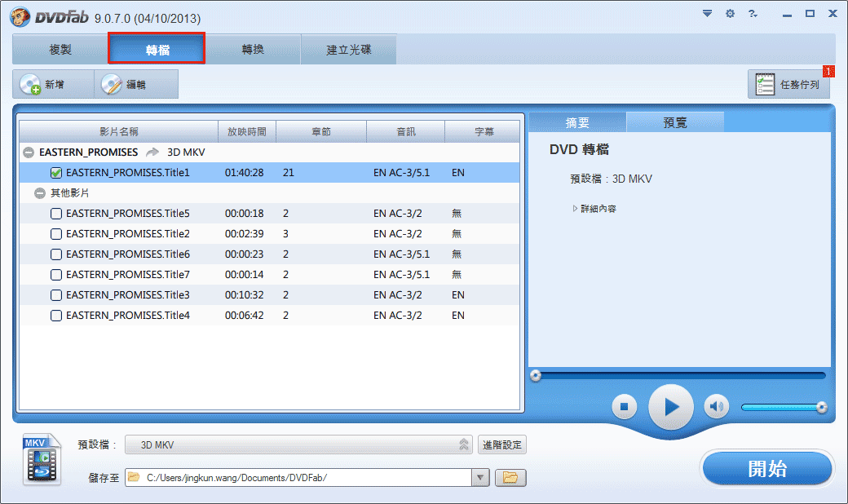Open the 任務佇列 task queue list icon

(x=765, y=84)
